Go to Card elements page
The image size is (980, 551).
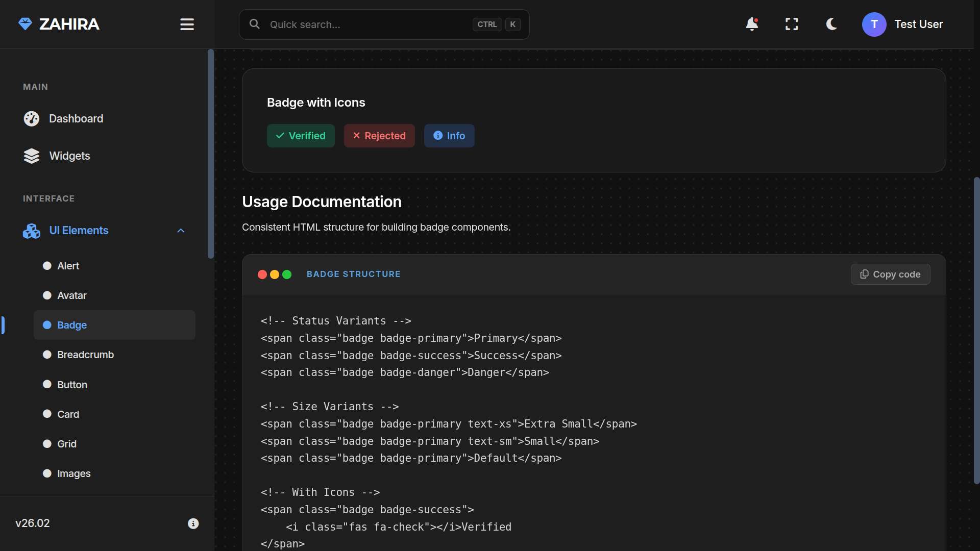pyautogui.click(x=68, y=414)
